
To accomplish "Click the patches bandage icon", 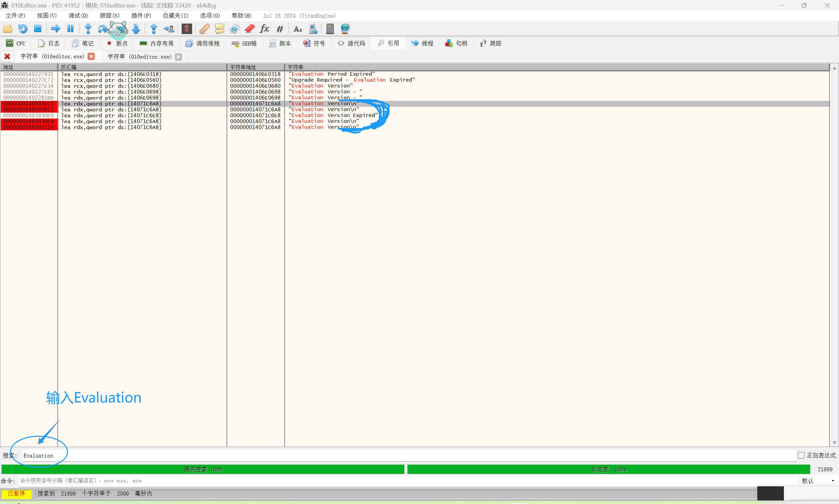I will (x=204, y=29).
